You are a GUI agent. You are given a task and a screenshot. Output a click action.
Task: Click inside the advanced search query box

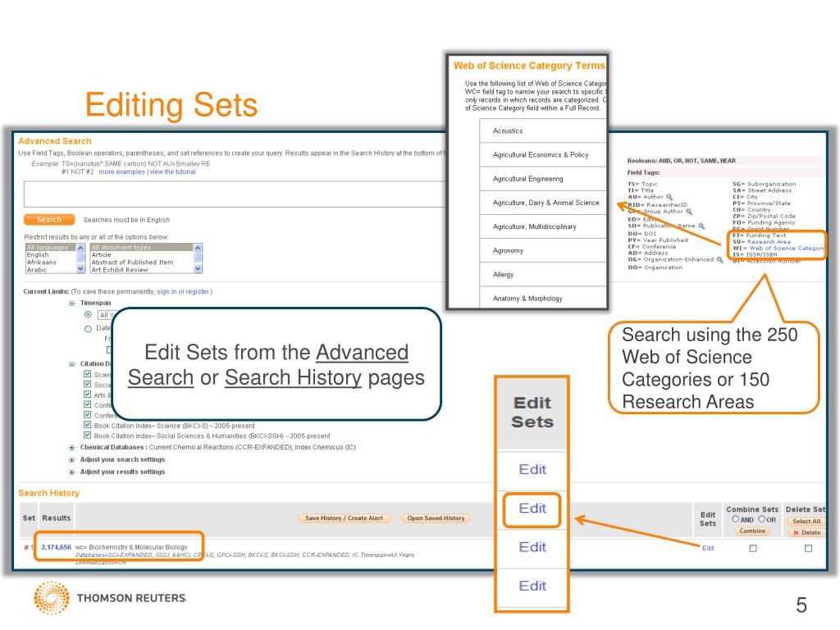[x=235, y=194]
